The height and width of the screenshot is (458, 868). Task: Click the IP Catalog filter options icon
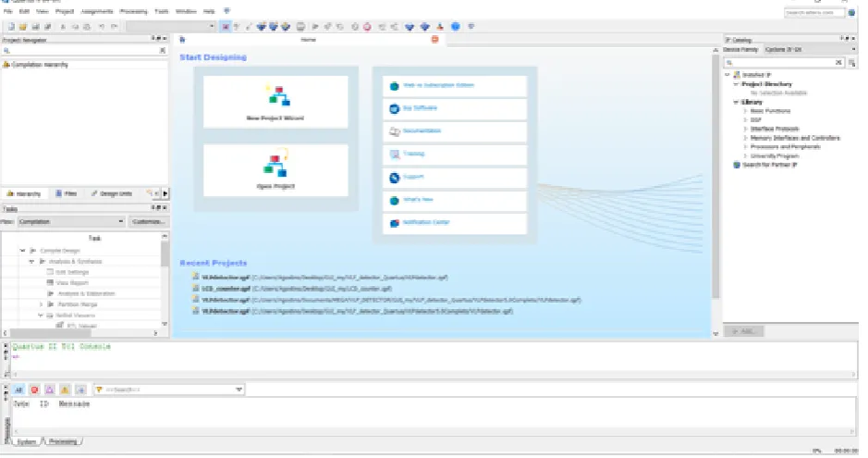[x=852, y=63]
